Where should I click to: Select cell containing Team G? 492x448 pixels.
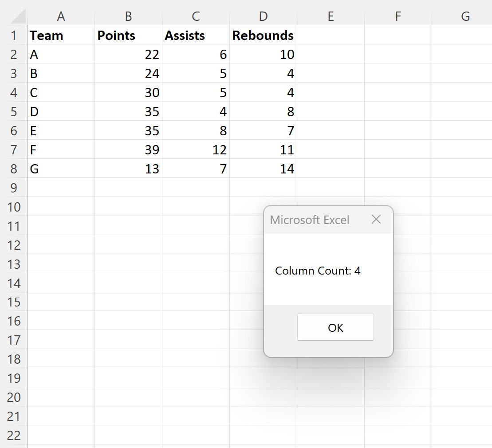click(x=61, y=169)
